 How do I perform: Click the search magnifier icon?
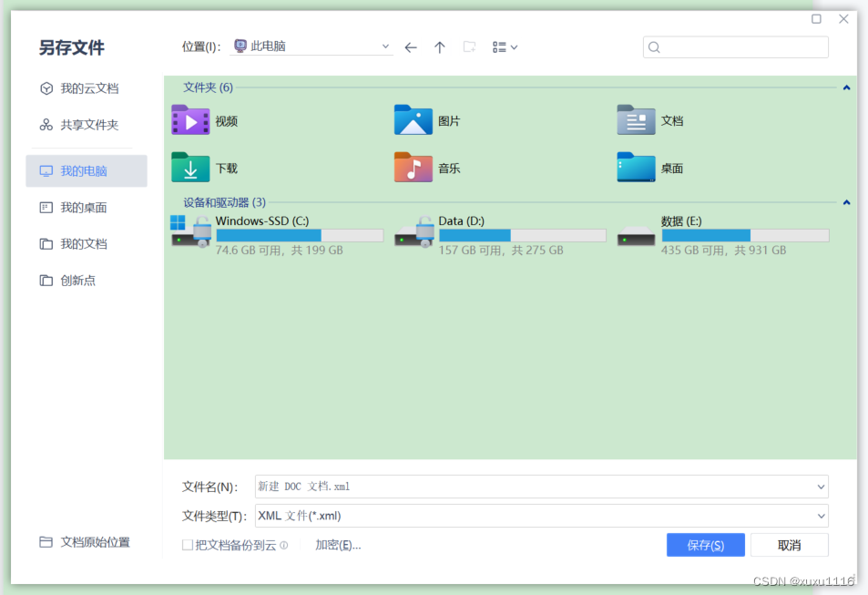tap(654, 47)
